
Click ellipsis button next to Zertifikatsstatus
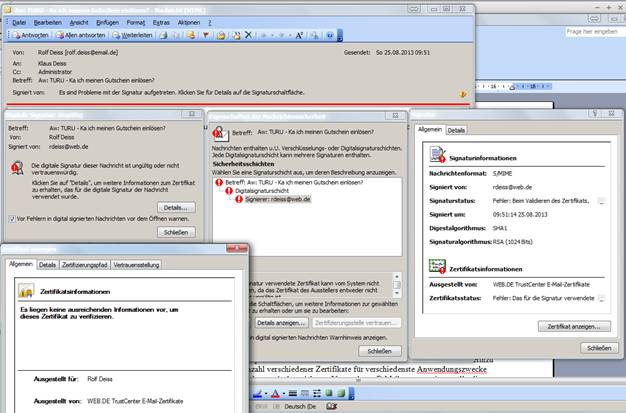[x=601, y=298]
